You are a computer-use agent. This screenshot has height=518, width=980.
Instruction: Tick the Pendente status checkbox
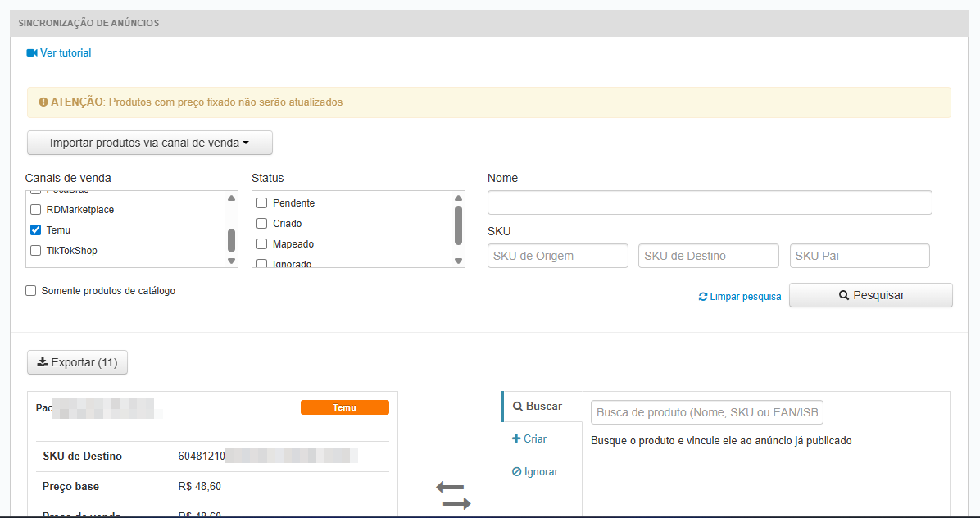coord(262,203)
